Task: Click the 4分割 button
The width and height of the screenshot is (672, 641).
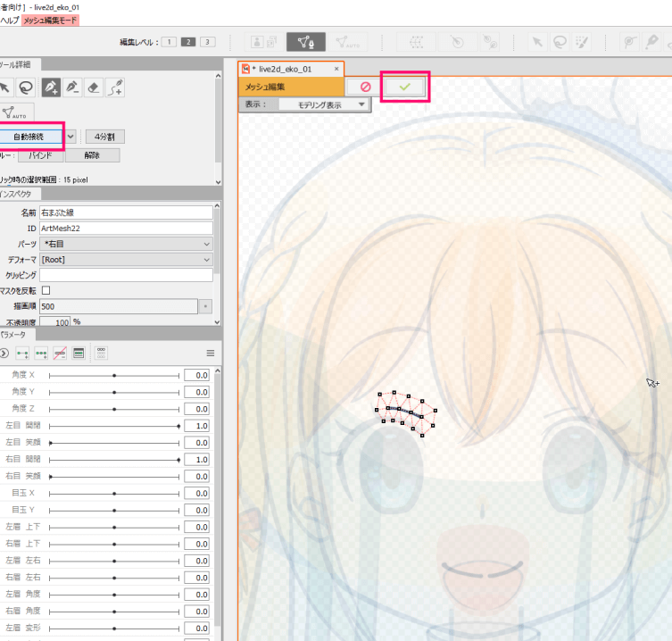Action: pyautogui.click(x=105, y=137)
